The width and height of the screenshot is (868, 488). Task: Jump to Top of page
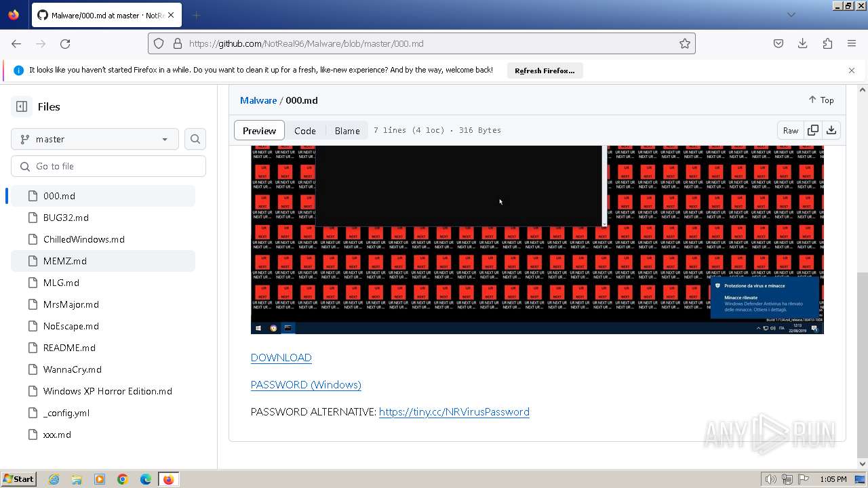tap(821, 100)
